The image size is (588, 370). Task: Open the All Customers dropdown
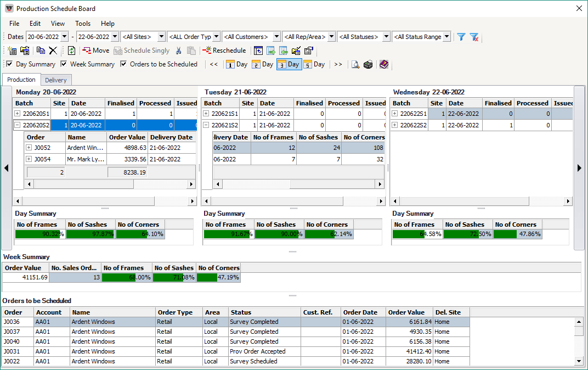[276, 37]
